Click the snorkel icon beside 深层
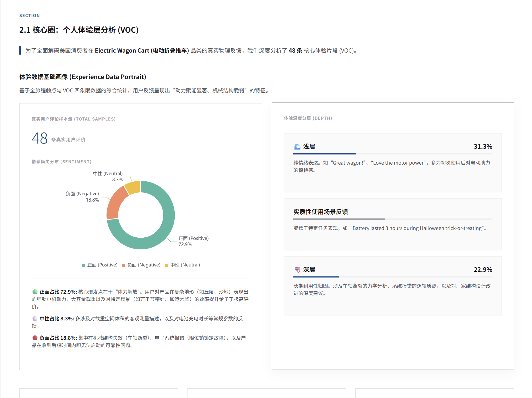The image size is (532, 398). (x=298, y=270)
